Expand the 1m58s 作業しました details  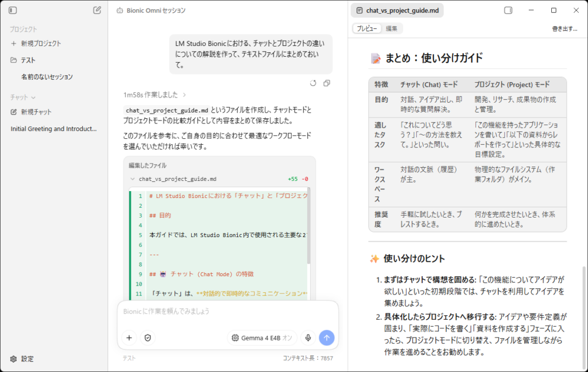pos(155,95)
